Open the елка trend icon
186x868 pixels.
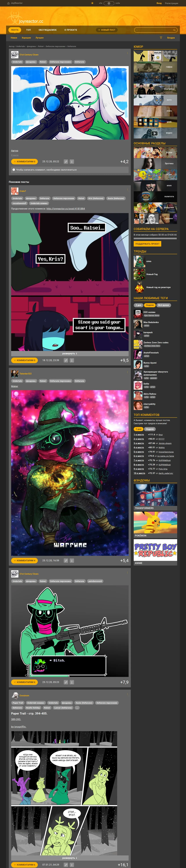point(139,261)
